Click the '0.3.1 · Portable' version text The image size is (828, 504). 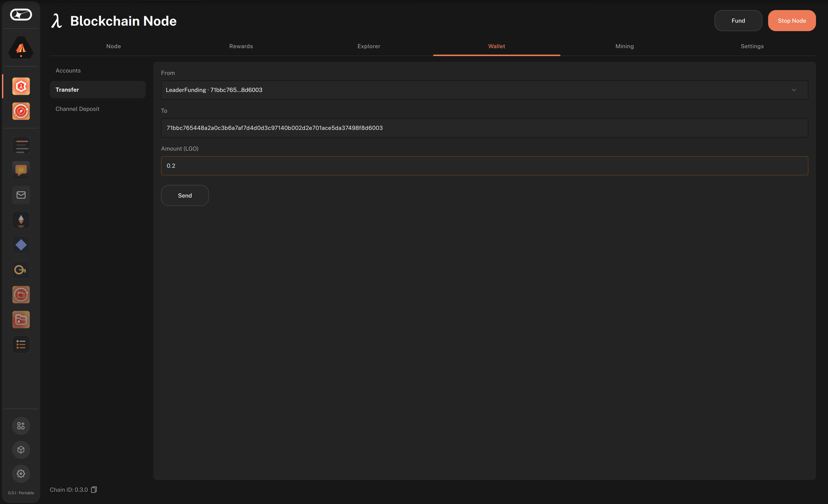[x=21, y=493]
